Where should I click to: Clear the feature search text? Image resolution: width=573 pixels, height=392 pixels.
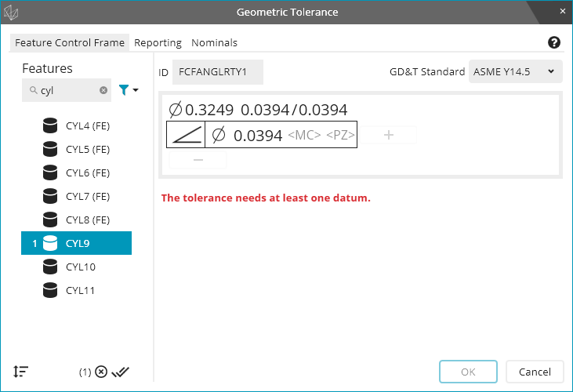click(103, 91)
